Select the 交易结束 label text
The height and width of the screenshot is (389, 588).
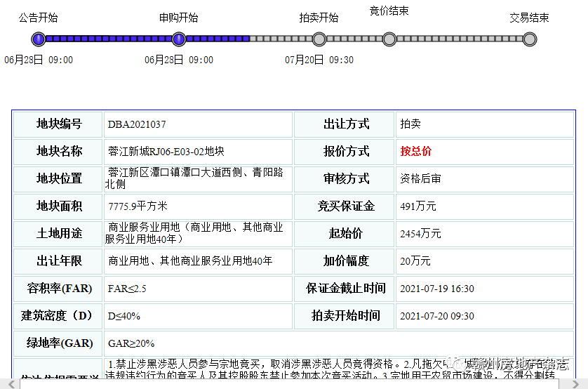pyautogui.click(x=529, y=18)
